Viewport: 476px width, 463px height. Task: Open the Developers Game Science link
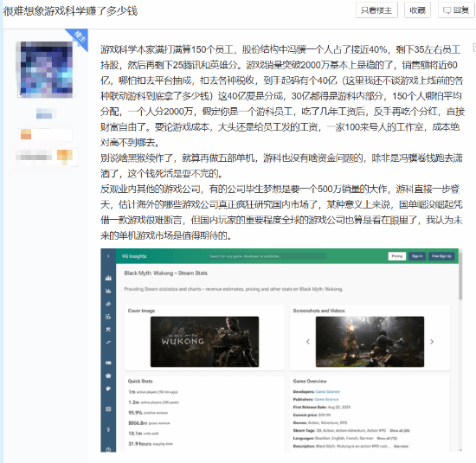point(327,392)
